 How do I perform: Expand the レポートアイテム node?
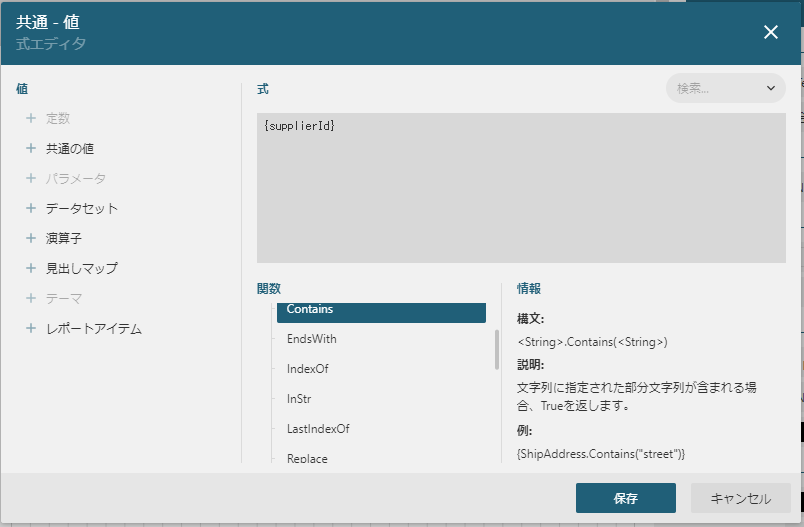[31, 328]
